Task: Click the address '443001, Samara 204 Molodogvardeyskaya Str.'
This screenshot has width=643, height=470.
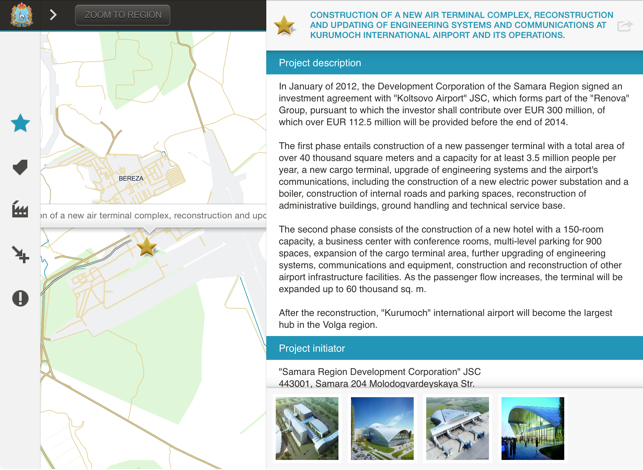Action: [x=376, y=383]
